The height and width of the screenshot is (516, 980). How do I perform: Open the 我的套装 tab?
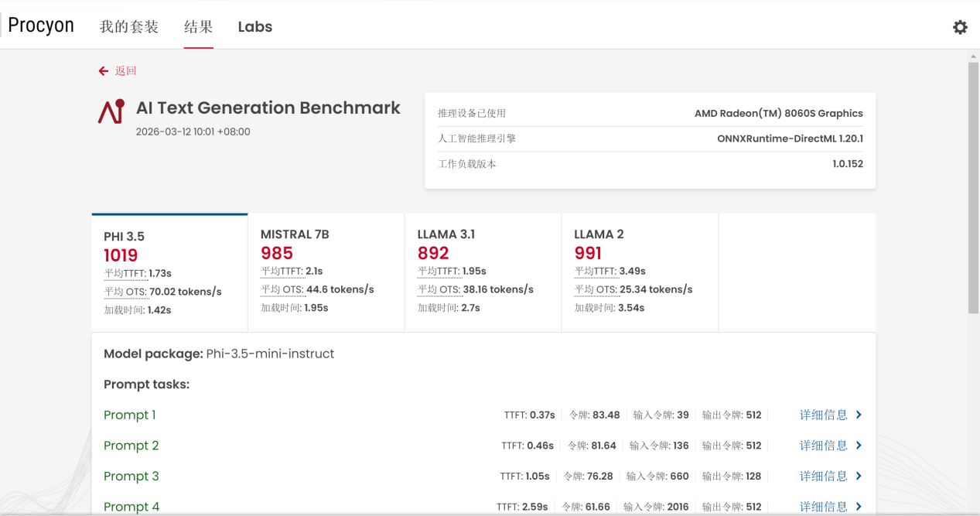tap(129, 27)
